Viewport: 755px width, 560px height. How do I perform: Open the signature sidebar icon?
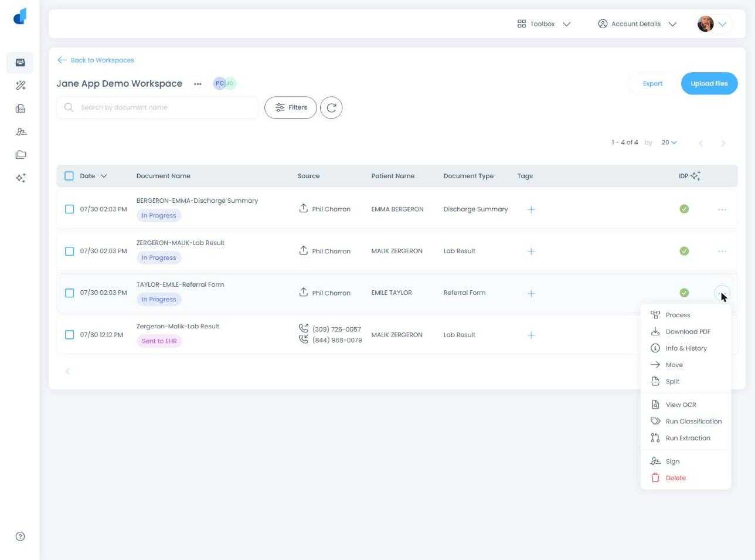point(21,131)
